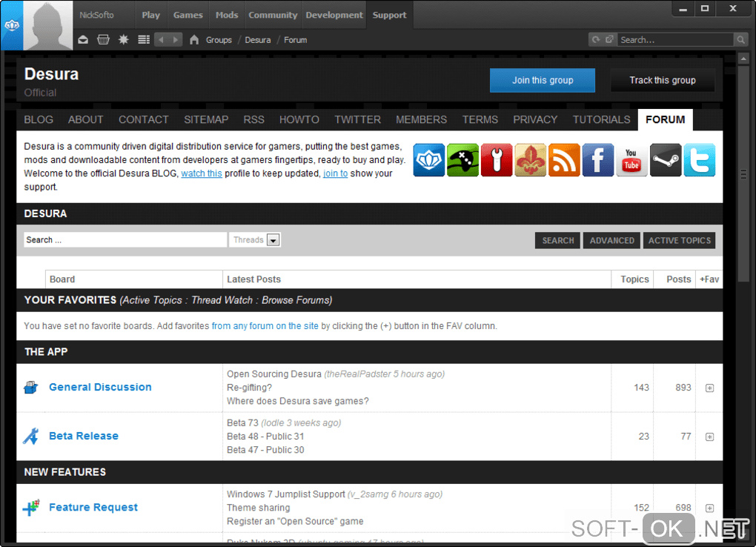Switch to the SITEMAP tab
This screenshot has height=547, width=756.
click(206, 119)
